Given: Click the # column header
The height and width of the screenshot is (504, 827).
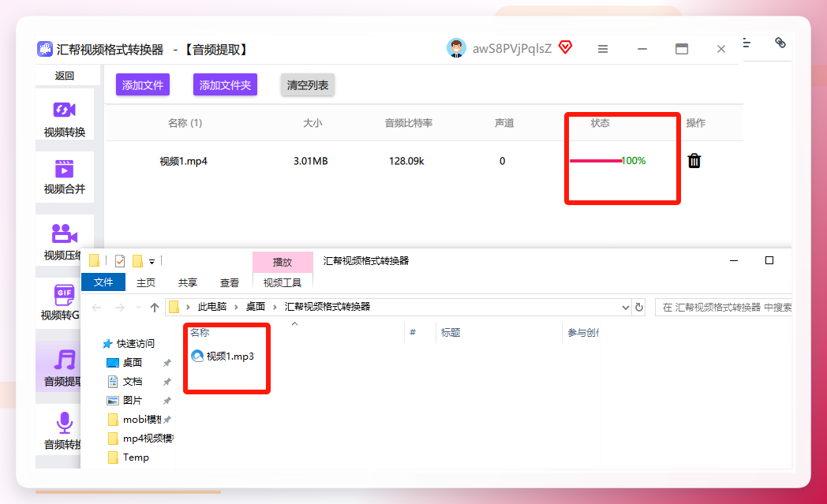Looking at the screenshot, I should 413,332.
